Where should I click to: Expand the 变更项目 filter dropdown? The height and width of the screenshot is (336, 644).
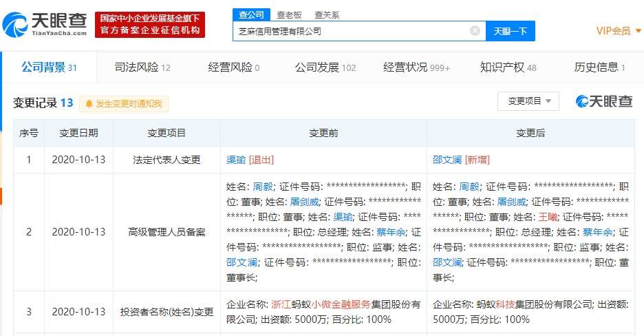tap(528, 101)
